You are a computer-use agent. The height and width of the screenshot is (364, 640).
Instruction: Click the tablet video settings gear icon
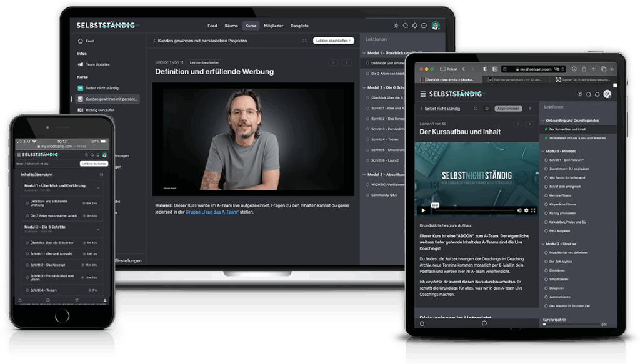pos(526,210)
